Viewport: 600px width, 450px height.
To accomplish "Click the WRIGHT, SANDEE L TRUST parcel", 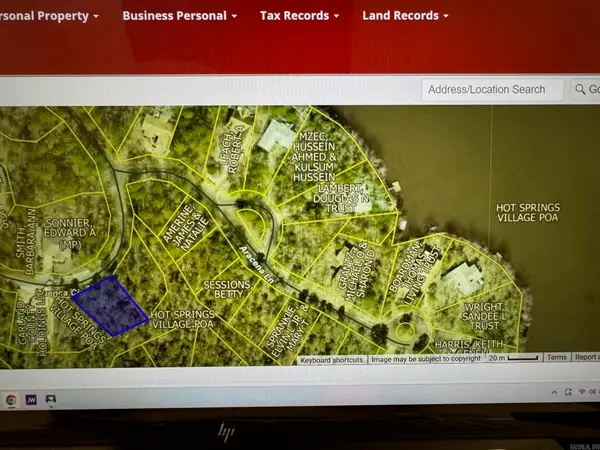I will (484, 316).
